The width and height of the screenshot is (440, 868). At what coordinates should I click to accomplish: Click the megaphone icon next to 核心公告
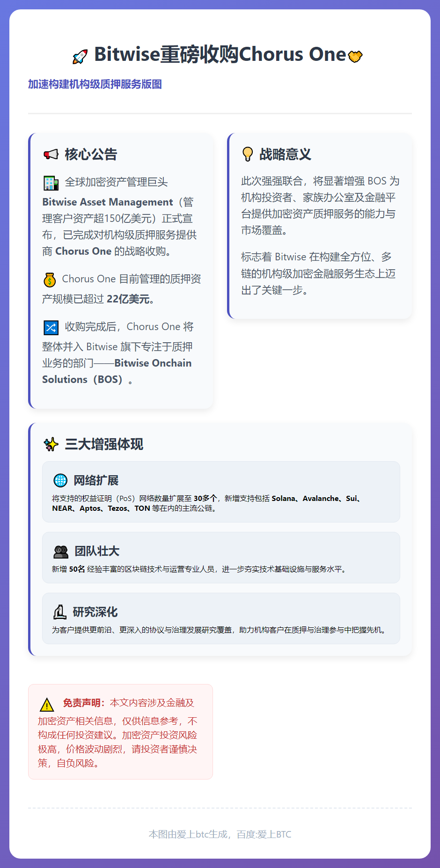(x=51, y=154)
